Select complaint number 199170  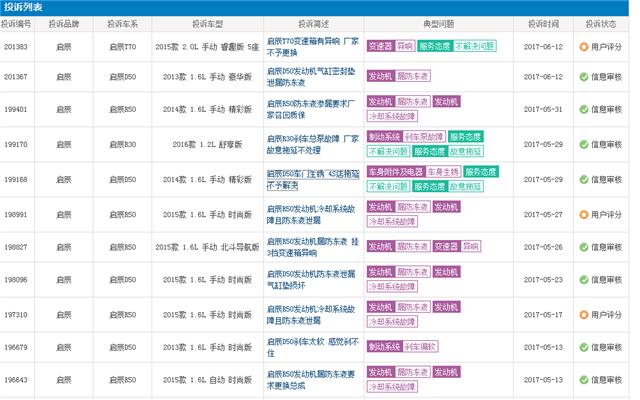coord(16,144)
